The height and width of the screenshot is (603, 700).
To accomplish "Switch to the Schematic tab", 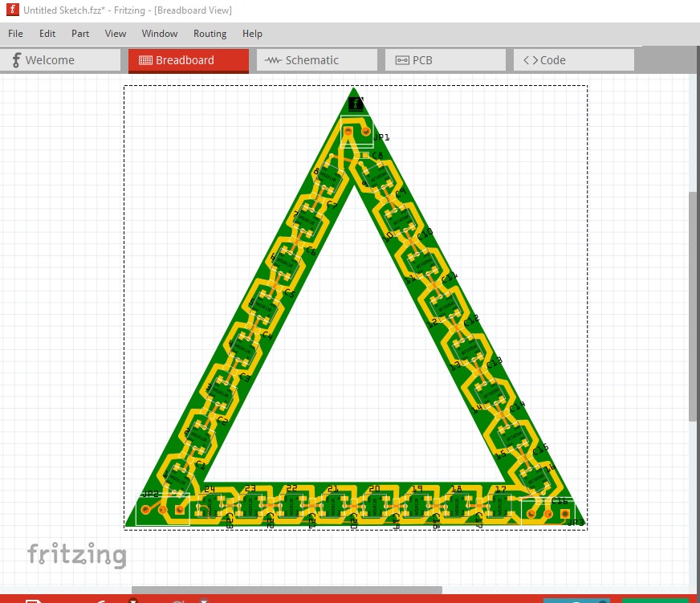I will tap(316, 60).
